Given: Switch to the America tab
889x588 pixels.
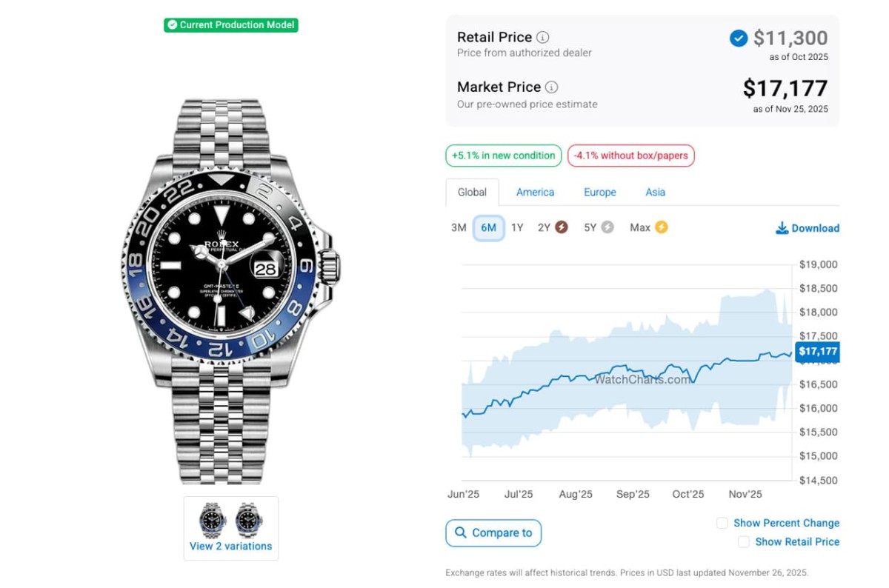Looking at the screenshot, I should point(535,192).
